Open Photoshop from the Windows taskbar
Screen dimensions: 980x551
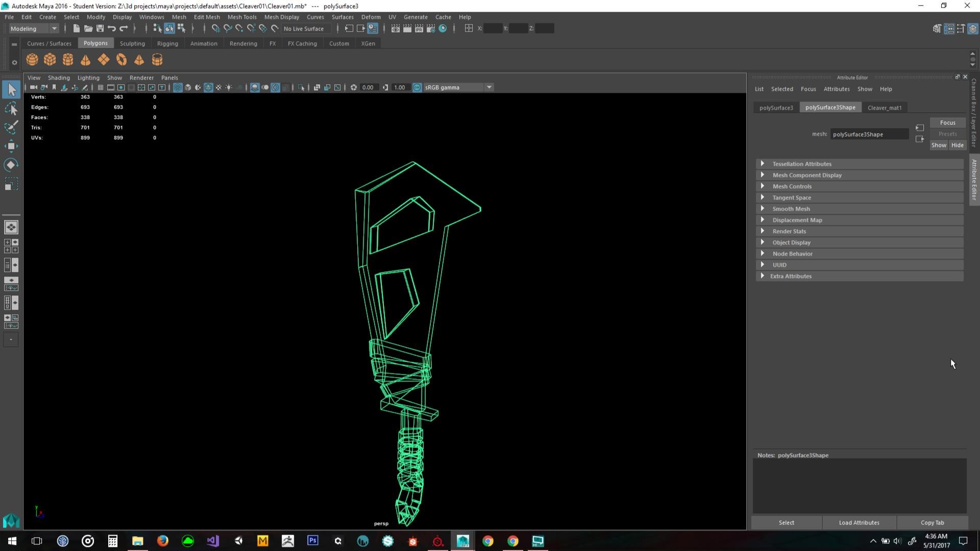(312, 540)
